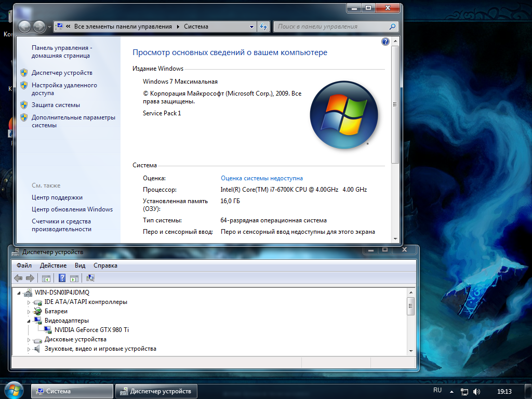This screenshot has width=532, height=399.
Task: Switch to 'Диспетчер устройств' taskbar button
Action: [x=156, y=391]
